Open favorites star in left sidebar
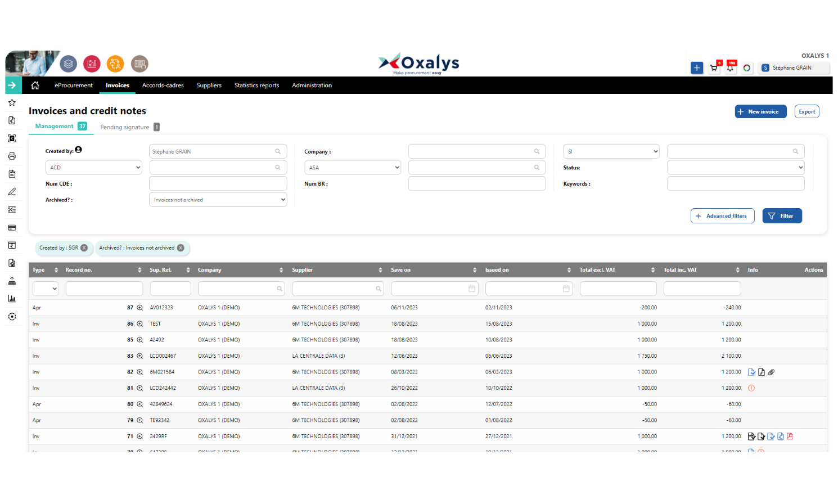This screenshot has height=504, width=838. click(x=12, y=102)
